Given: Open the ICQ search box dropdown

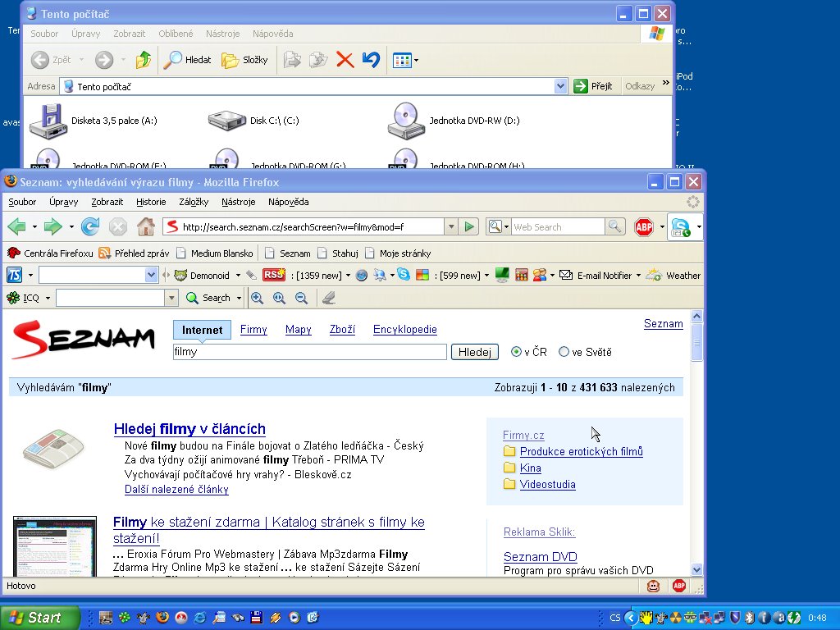Looking at the screenshot, I should (171, 298).
